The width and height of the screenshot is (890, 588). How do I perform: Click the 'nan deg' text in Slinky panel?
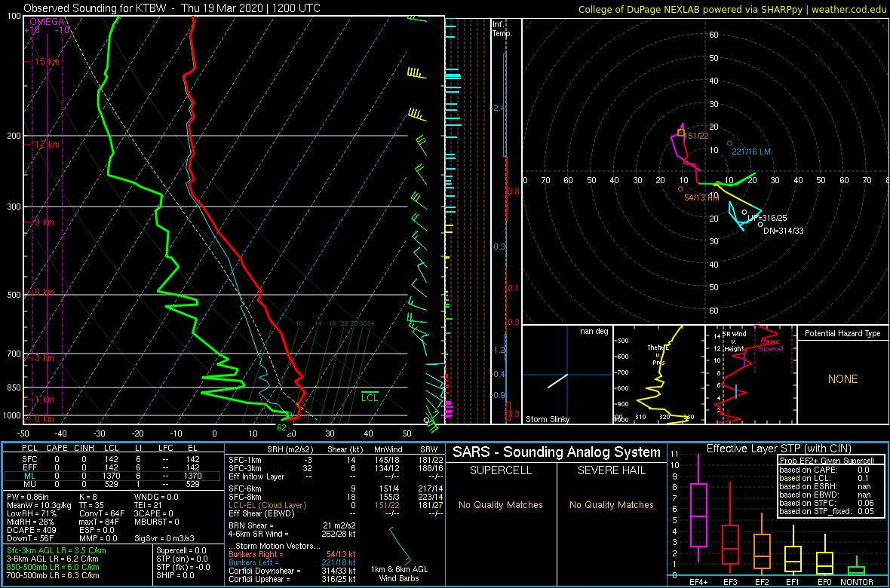pos(594,331)
